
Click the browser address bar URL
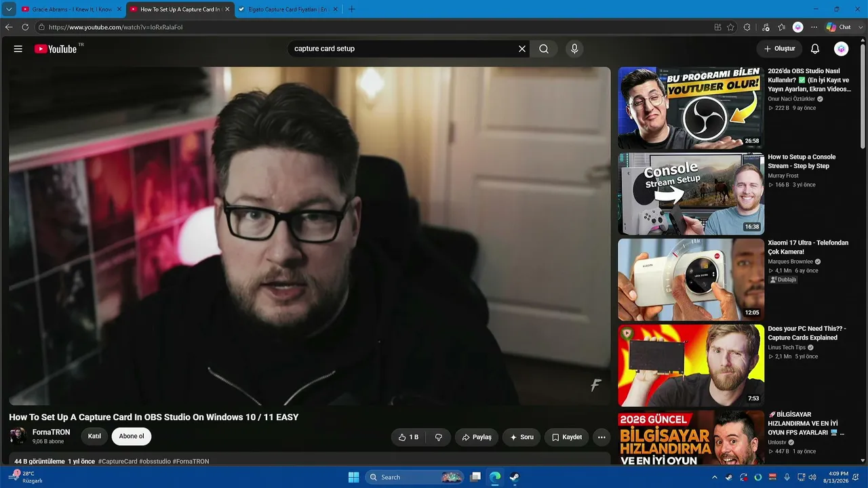point(115,27)
